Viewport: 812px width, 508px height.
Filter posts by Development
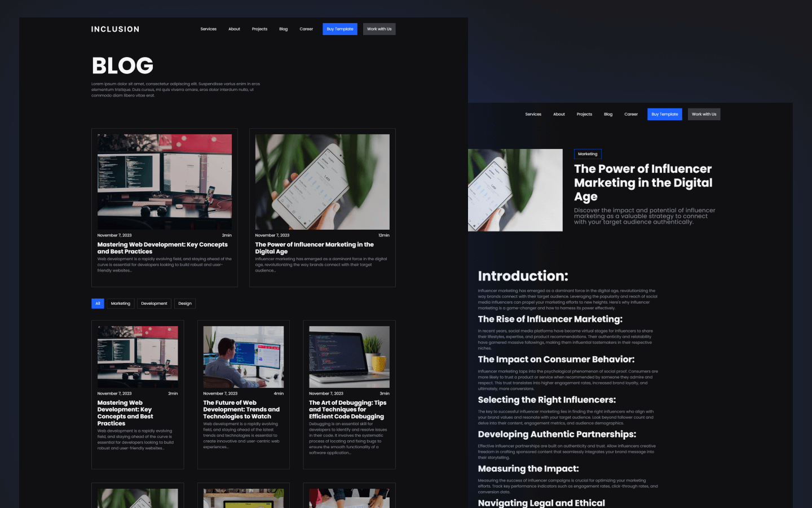click(154, 303)
